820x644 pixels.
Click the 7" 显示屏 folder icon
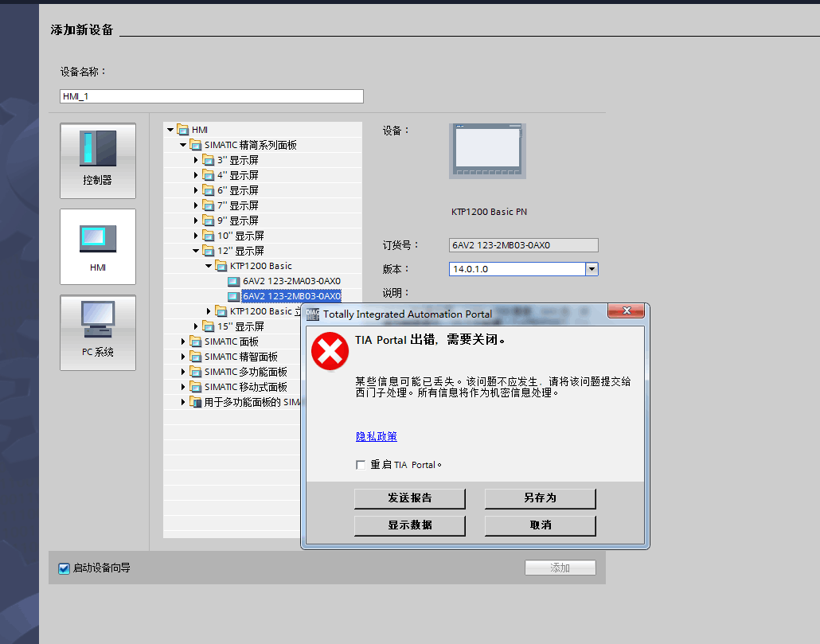coord(208,205)
